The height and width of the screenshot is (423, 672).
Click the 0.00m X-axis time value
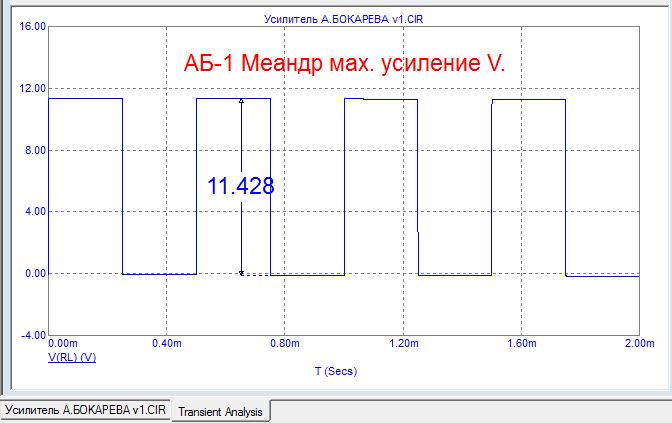click(62, 344)
